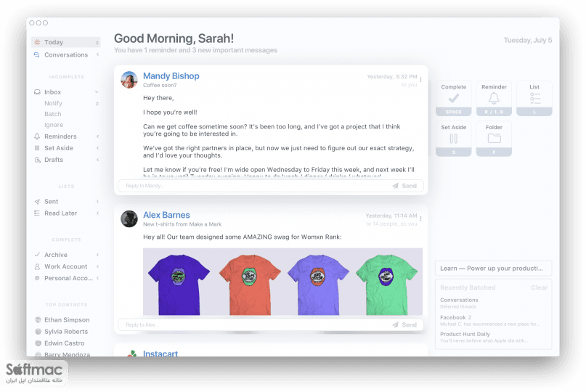Mark the message Complete
This screenshot has width=586, height=392.
(x=453, y=98)
